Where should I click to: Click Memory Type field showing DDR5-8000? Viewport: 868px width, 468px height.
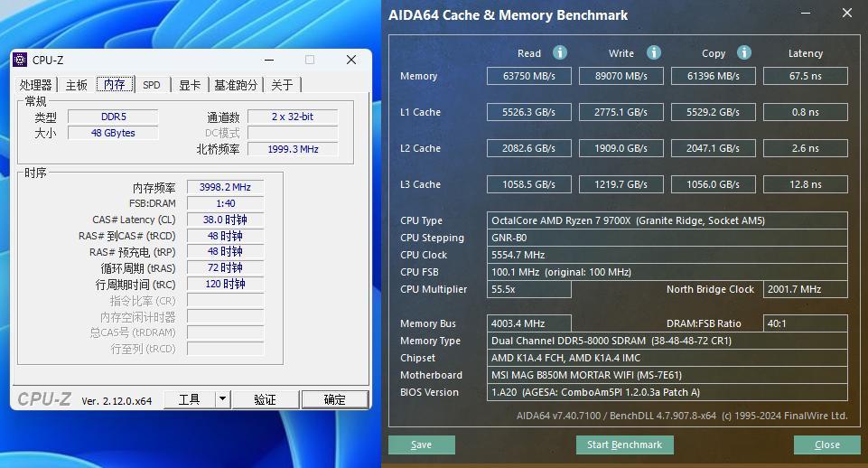coord(667,341)
